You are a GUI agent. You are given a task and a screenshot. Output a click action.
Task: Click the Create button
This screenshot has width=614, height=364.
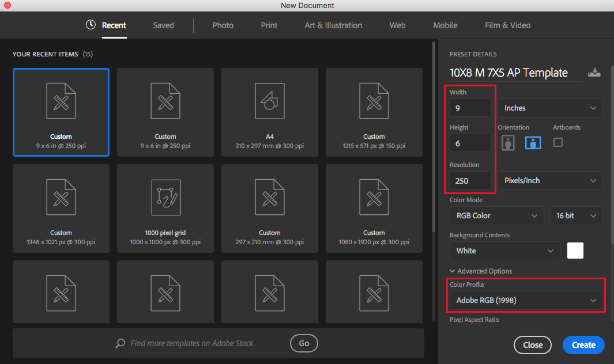point(583,345)
